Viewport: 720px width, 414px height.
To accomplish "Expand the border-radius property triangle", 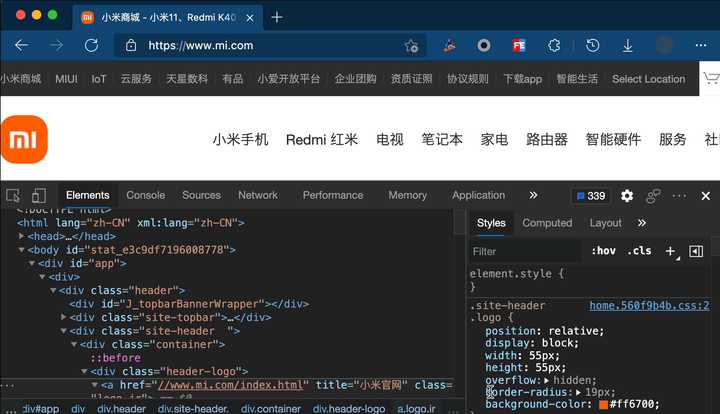I will 578,392.
